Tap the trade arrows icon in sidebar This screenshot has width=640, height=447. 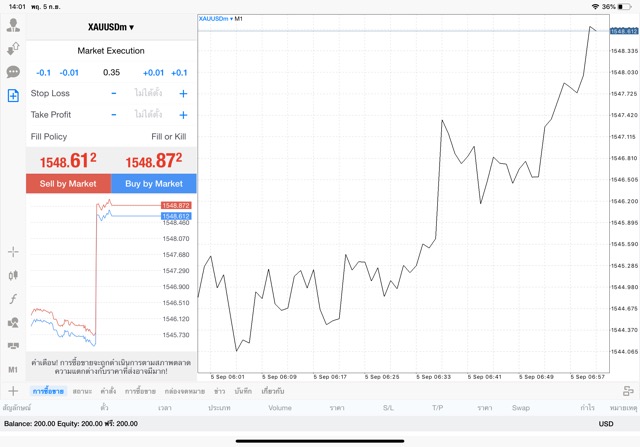(13, 47)
